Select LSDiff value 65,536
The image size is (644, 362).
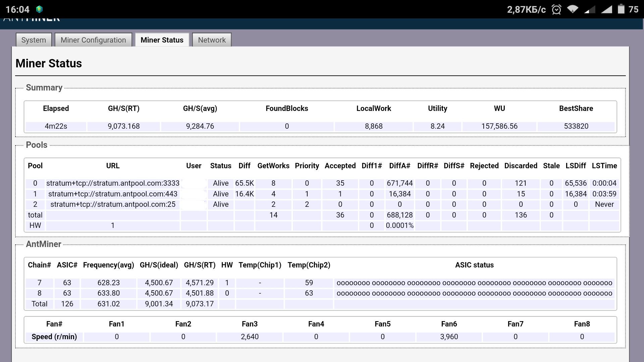576,183
